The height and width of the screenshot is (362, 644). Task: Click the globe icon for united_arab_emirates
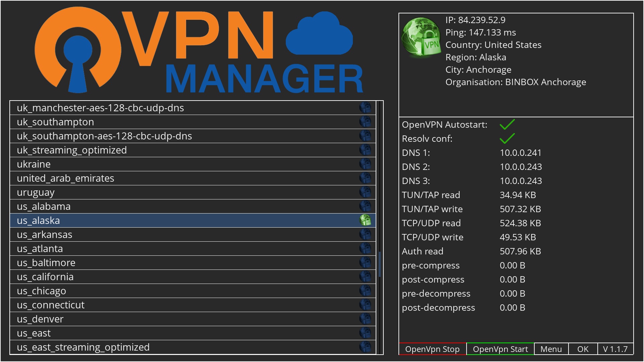(x=365, y=178)
